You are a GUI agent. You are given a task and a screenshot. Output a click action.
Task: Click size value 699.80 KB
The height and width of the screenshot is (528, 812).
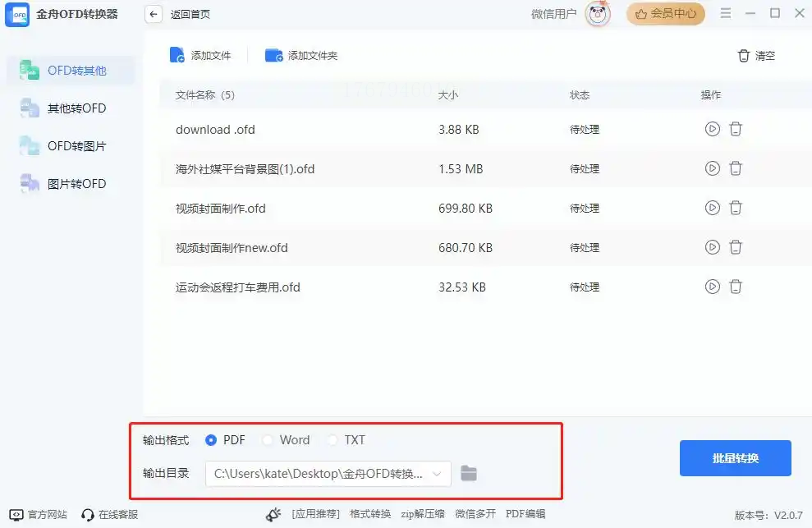(465, 209)
